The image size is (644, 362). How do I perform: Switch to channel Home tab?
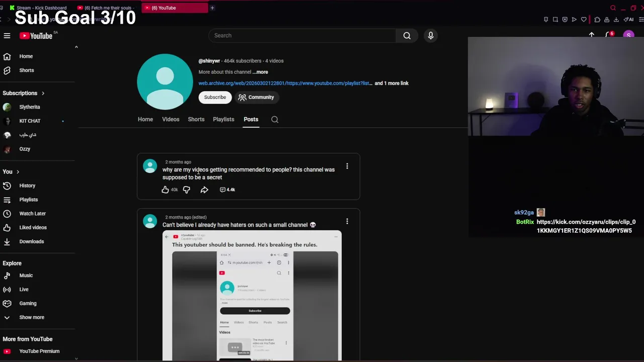click(145, 119)
